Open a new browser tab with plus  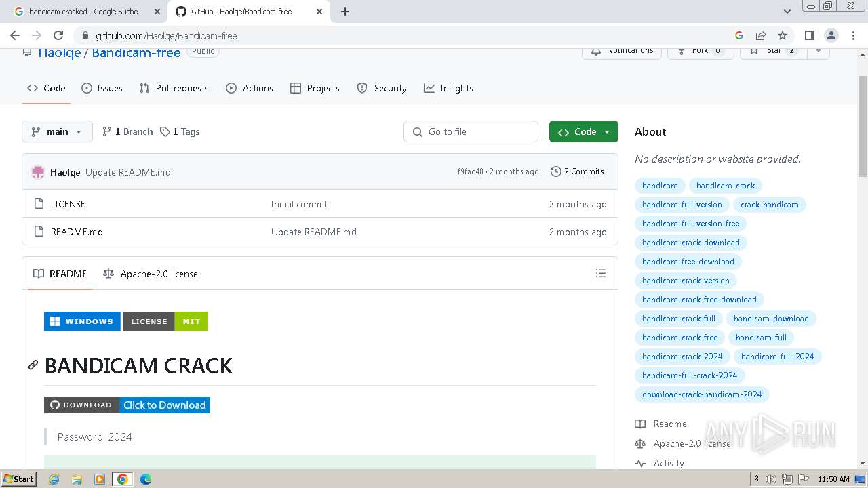[x=345, y=12]
